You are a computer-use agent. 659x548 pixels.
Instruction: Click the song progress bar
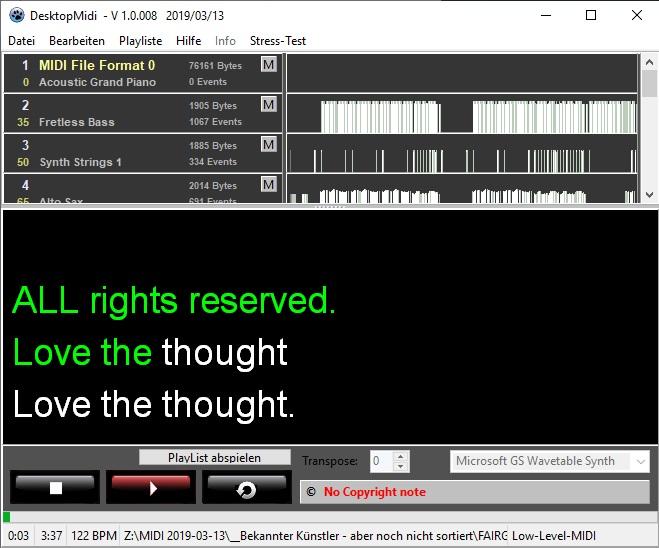[x=330, y=516]
